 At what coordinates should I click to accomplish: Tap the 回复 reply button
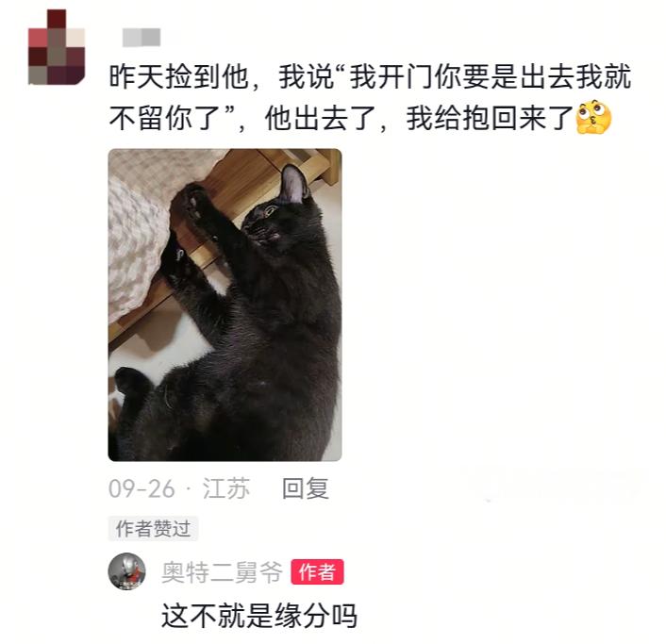coord(306,488)
